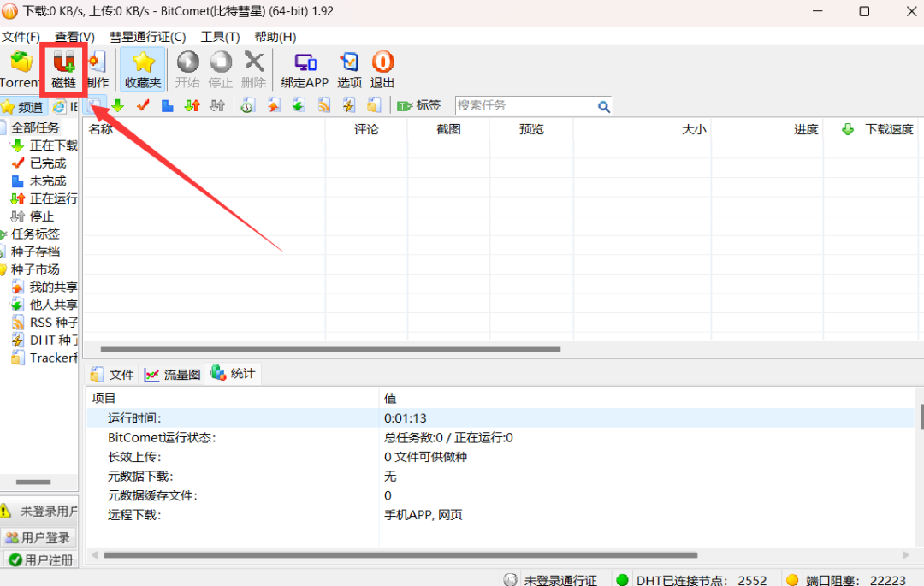Open the 绑定APP bind-app tool
The height and width of the screenshot is (586, 924).
[305, 69]
